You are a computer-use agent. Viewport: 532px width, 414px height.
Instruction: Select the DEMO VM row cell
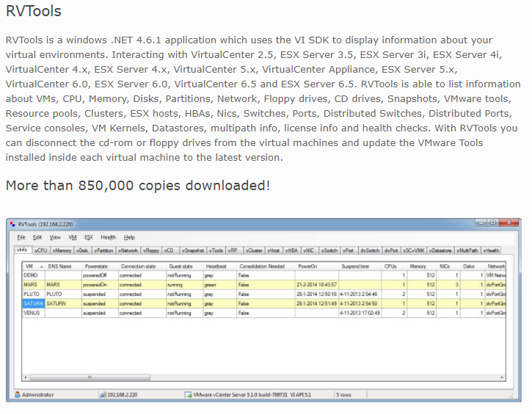point(34,275)
